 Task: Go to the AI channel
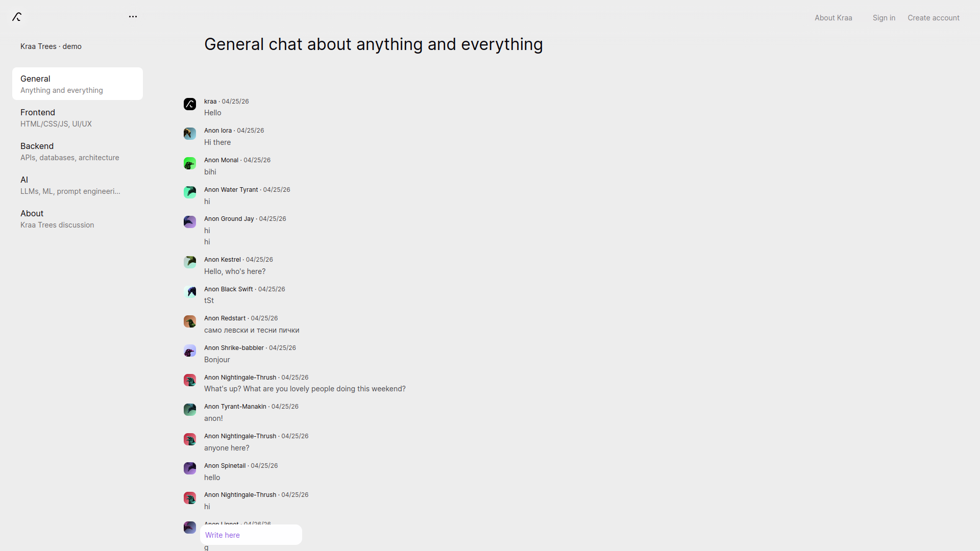[x=78, y=185]
